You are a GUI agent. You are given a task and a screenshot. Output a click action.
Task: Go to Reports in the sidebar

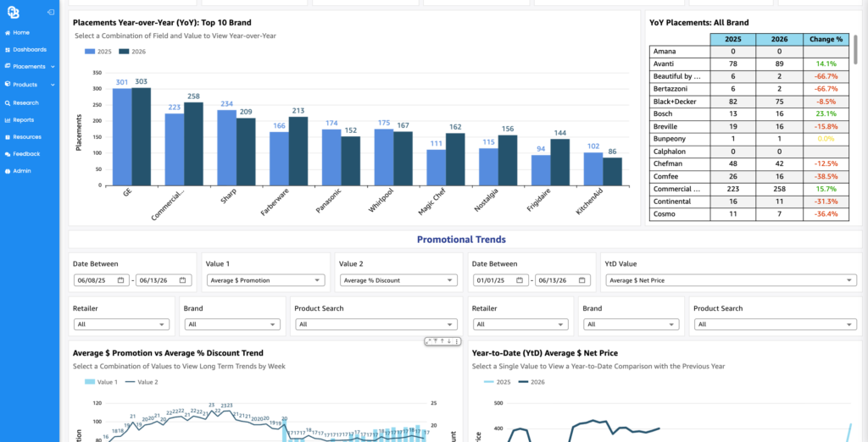(x=19, y=119)
